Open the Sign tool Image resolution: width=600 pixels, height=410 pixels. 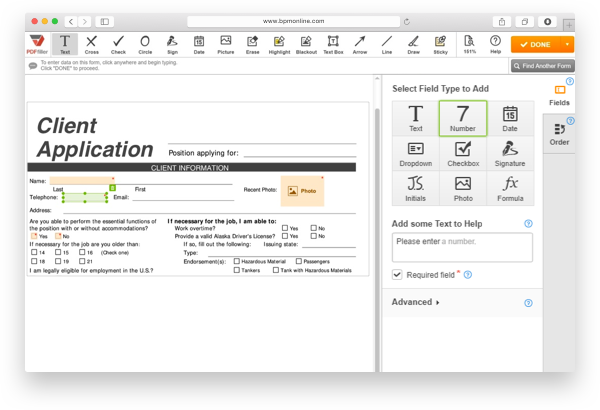click(172, 44)
